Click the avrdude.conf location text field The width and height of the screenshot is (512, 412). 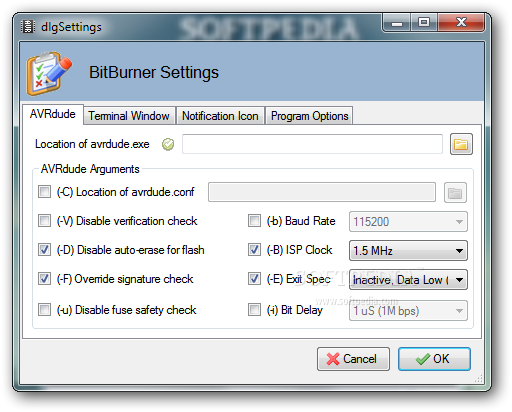322,192
